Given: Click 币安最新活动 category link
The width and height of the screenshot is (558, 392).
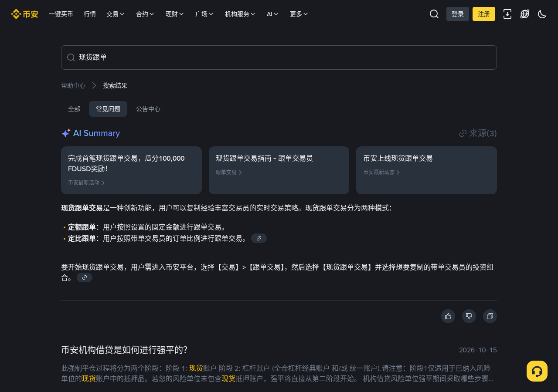Looking at the screenshot, I should (x=86, y=183).
